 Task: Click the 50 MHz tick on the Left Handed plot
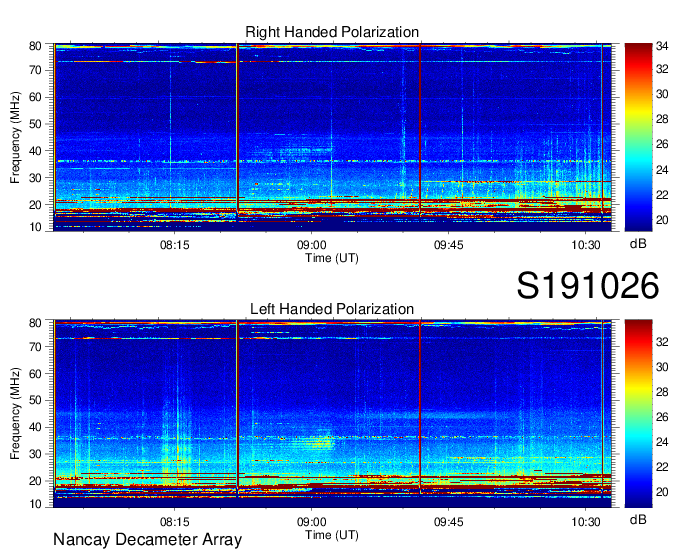click(x=35, y=400)
